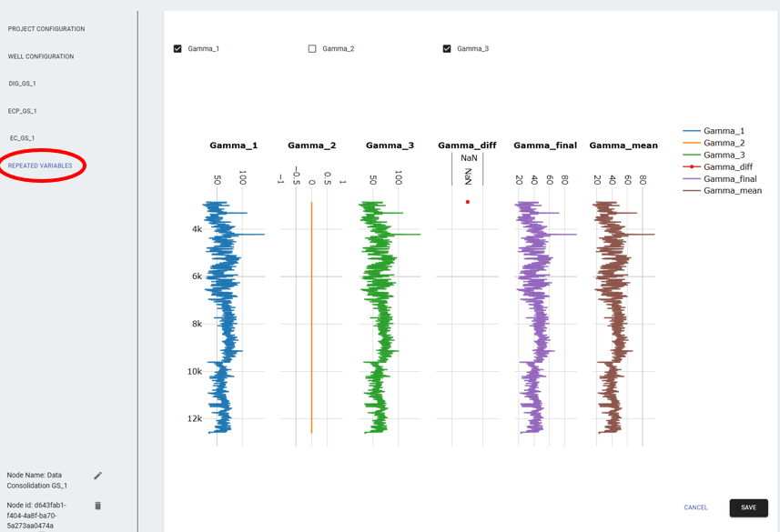Uncheck the Gamma_3 checkbox

(x=445, y=48)
